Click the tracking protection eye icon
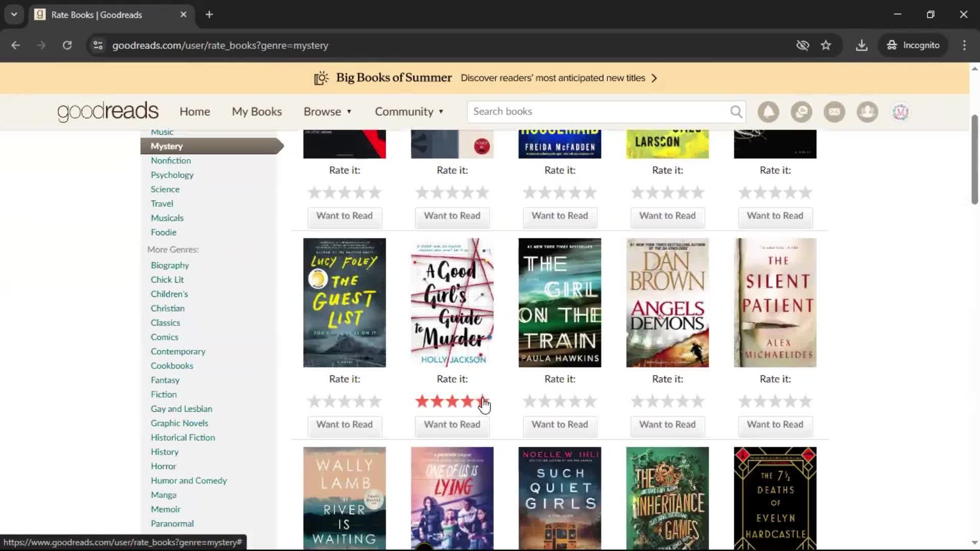Viewport: 980px width, 551px height. click(x=802, y=45)
